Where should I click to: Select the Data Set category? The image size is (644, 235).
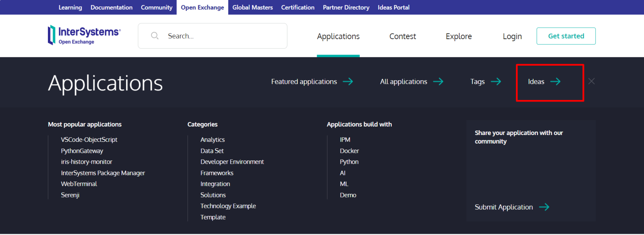pos(212,151)
